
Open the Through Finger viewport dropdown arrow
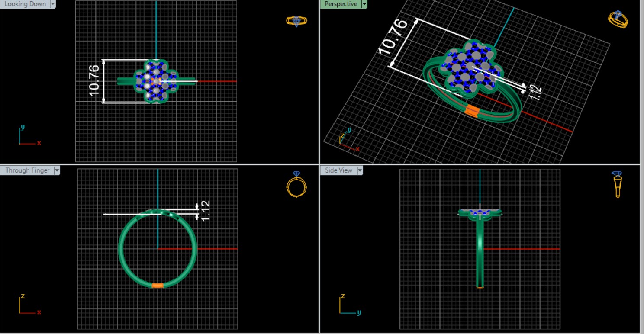click(x=57, y=170)
